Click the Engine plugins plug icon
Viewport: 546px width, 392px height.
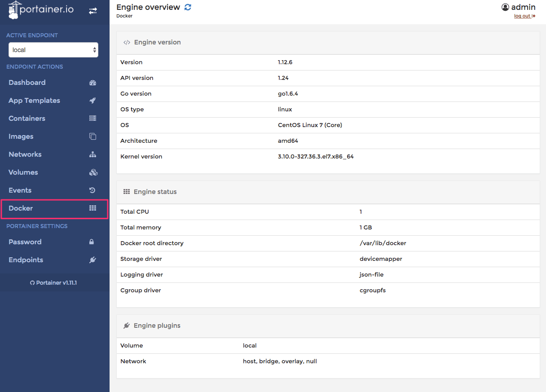[x=127, y=326]
